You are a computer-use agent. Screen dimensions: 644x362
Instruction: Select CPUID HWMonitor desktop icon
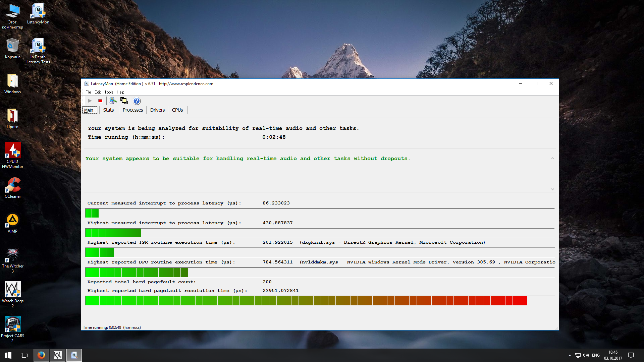pos(12,155)
